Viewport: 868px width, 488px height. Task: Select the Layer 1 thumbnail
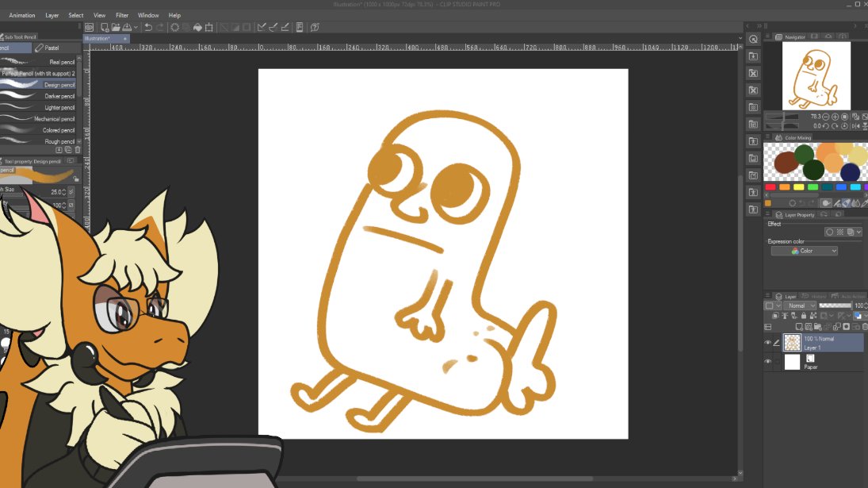[792, 343]
